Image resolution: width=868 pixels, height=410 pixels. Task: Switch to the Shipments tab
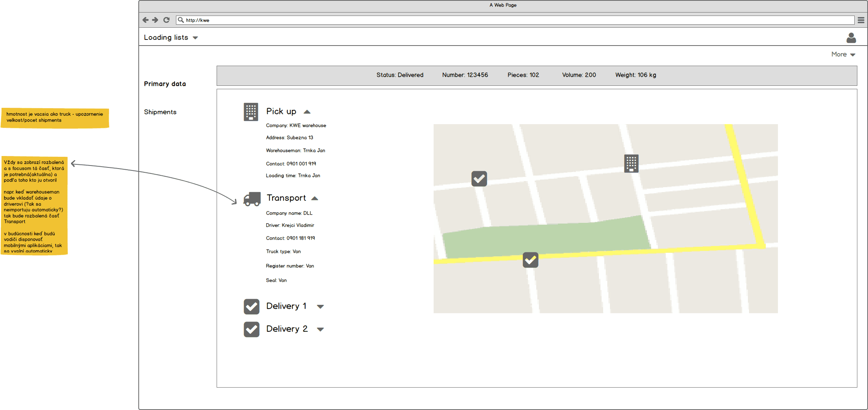click(x=160, y=112)
